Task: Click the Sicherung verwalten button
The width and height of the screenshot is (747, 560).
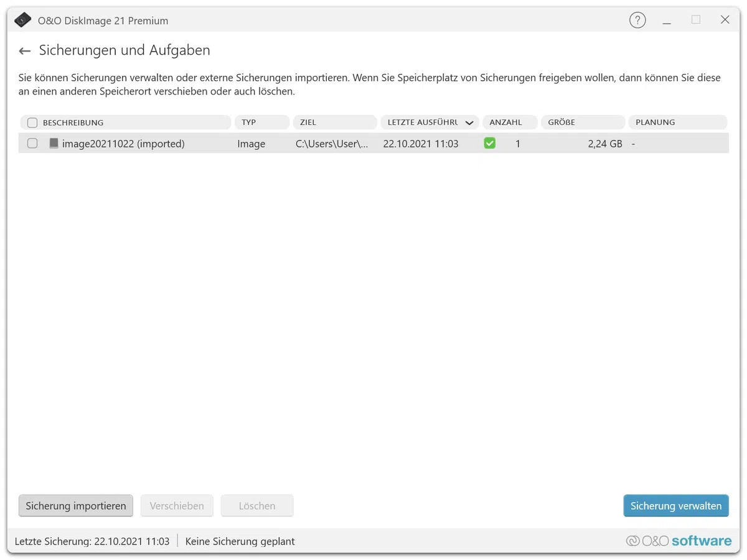Action: 676,506
